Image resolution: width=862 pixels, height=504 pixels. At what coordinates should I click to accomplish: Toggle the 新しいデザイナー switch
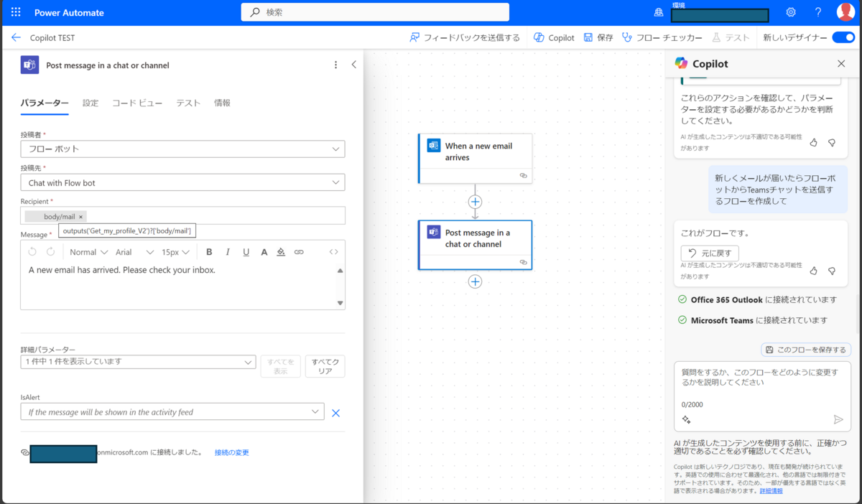843,37
